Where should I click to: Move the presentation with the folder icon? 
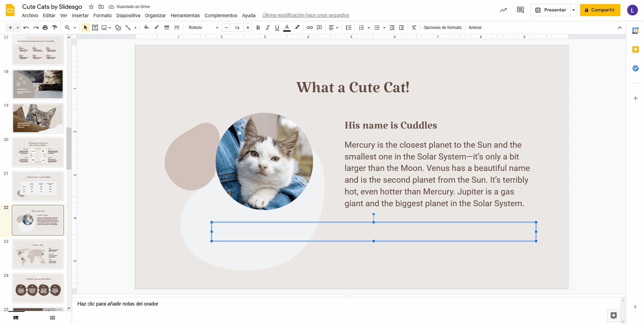pos(101,7)
